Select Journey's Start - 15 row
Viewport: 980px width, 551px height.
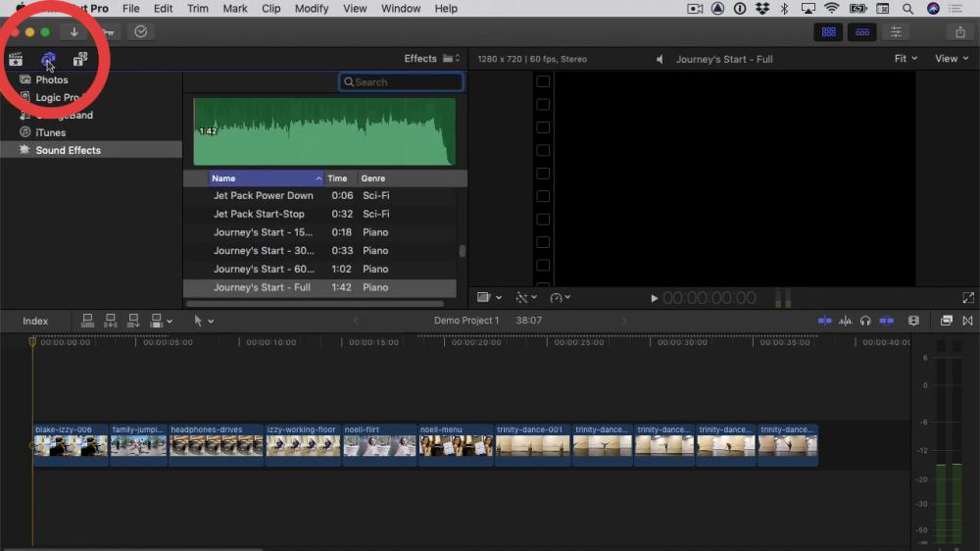pyautogui.click(x=320, y=232)
